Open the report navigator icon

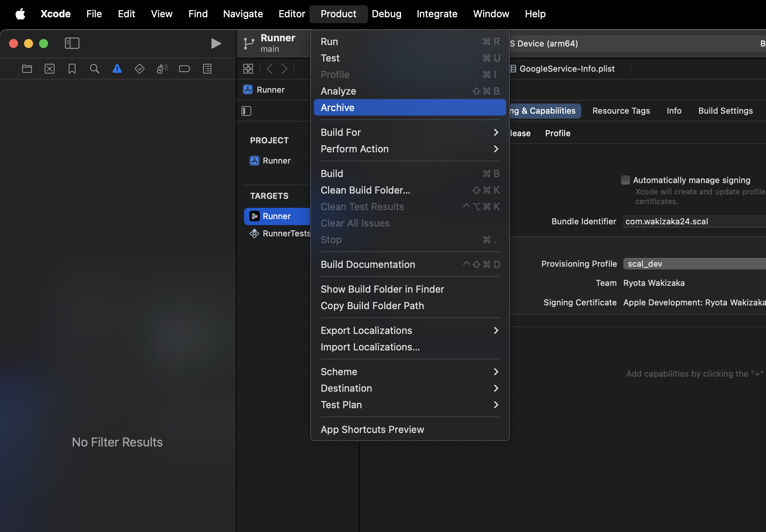(207, 69)
